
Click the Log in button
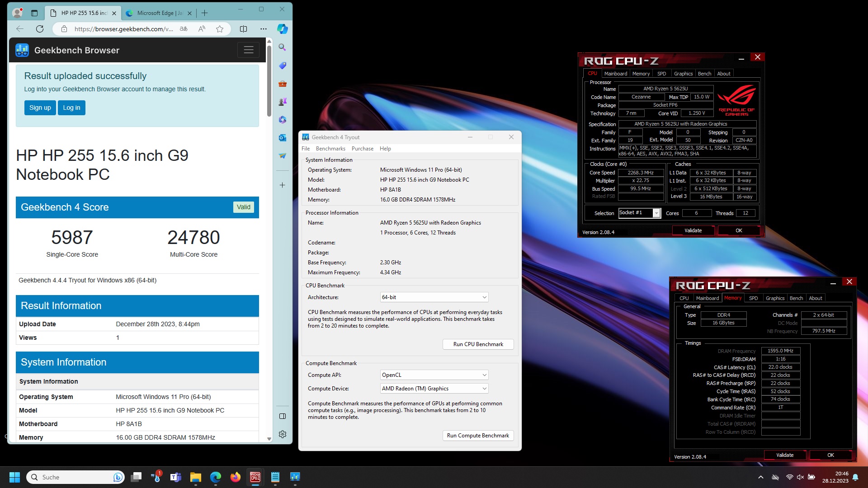coord(71,108)
